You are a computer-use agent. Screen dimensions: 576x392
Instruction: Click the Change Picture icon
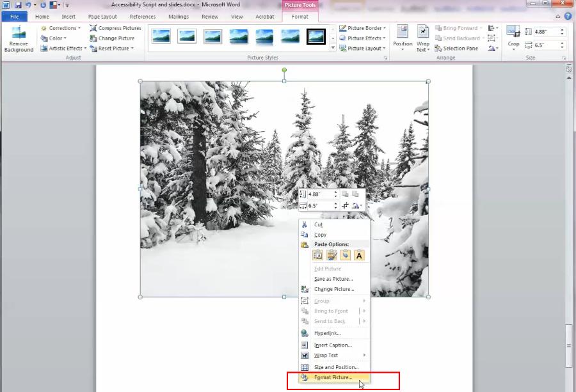pos(94,38)
